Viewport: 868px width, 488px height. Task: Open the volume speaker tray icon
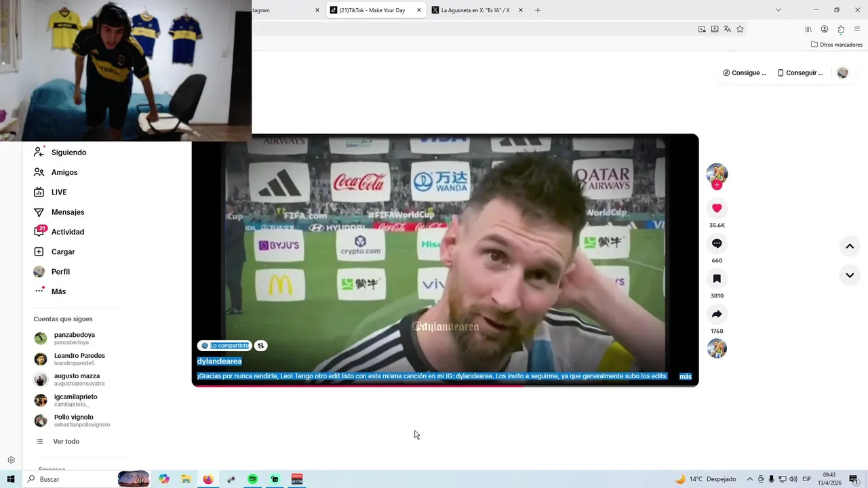[x=793, y=479]
